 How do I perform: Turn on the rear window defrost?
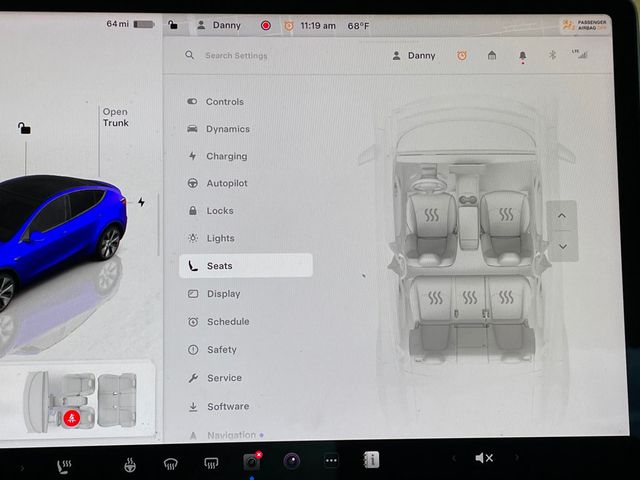(x=211, y=463)
